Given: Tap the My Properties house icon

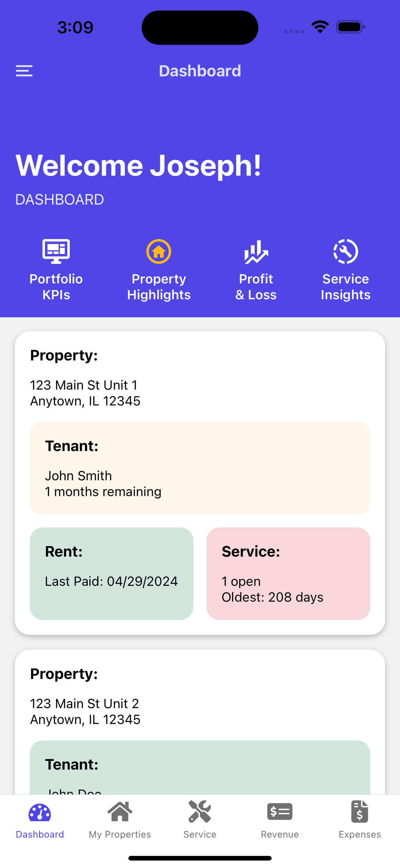Looking at the screenshot, I should point(120,812).
